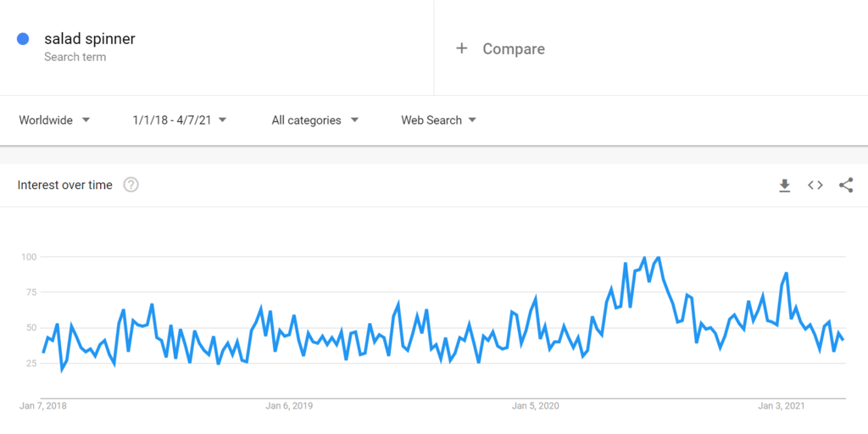Download the interest over time CSV
Viewport: 868px width, 434px height.
(x=785, y=186)
